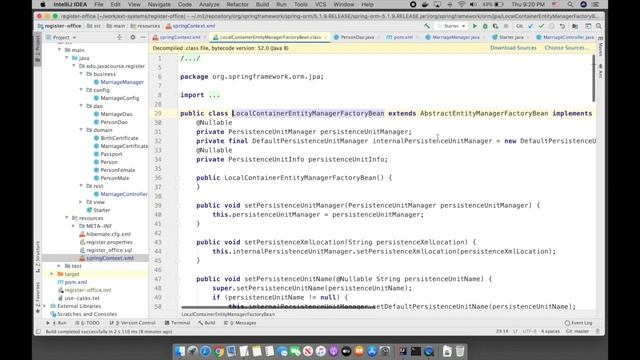Viewport: 640px width, 360px height.
Task: Close the LocalContainerEntityManagerFactoryBean.class tab
Action: click(x=326, y=37)
